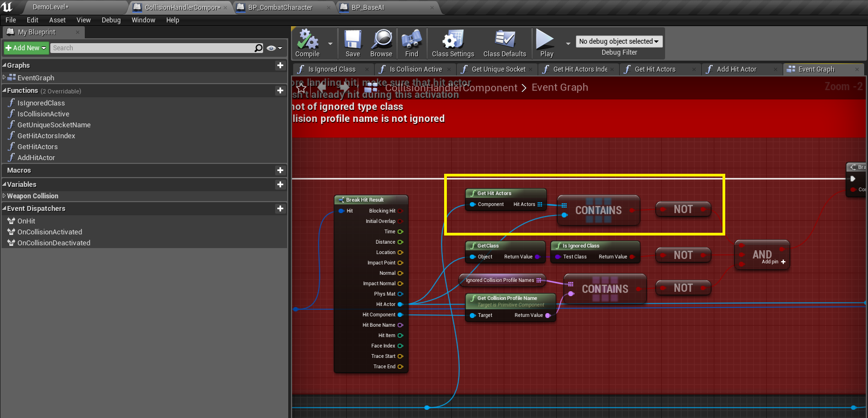Click the My Blueprint search field
The image size is (868, 418).
[152, 48]
